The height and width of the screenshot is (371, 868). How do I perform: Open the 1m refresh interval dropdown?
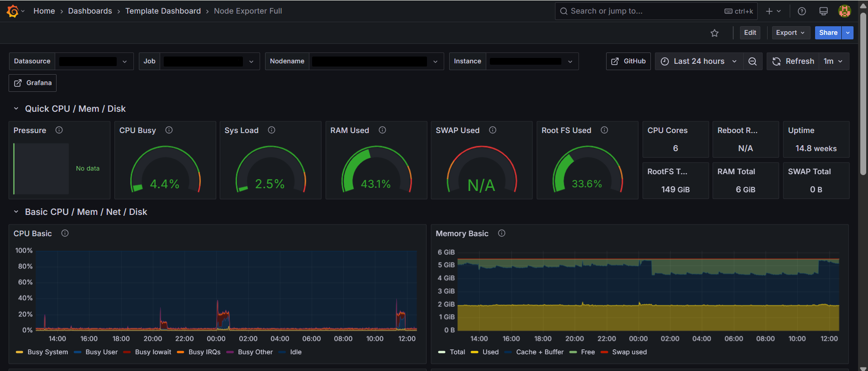[x=833, y=62]
